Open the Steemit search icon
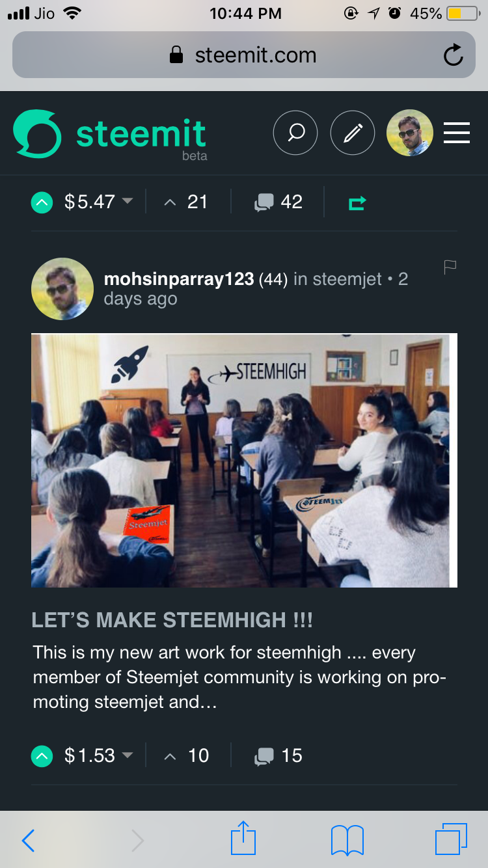This screenshot has height=868, width=488. [x=295, y=133]
